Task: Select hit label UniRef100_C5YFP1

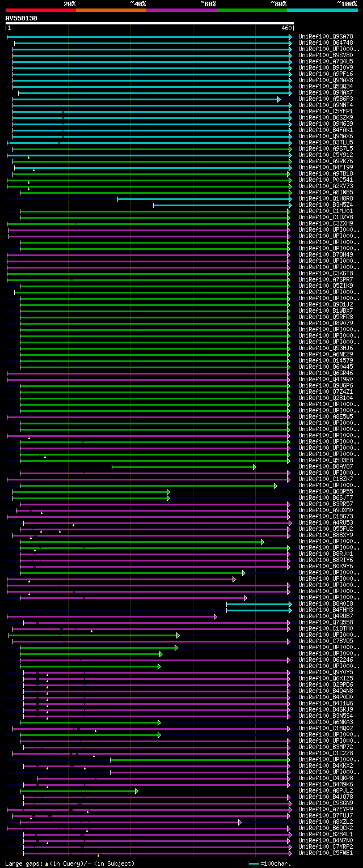Action: [326, 111]
